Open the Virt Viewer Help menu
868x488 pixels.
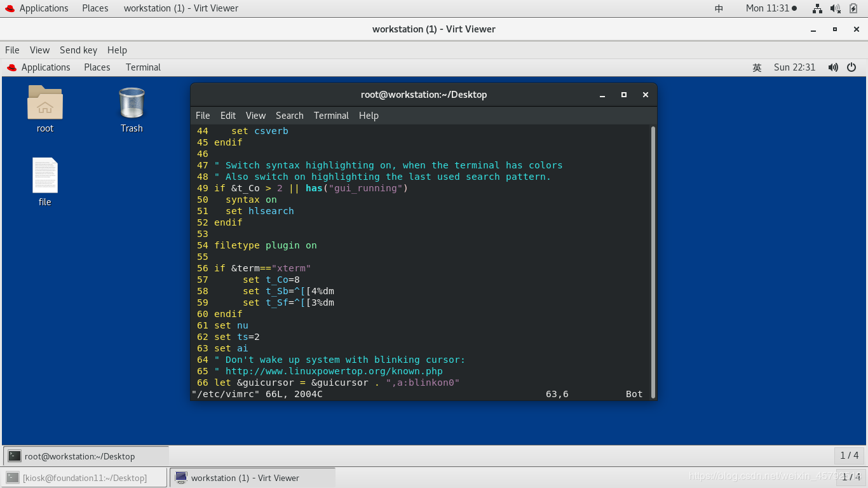pos(117,50)
